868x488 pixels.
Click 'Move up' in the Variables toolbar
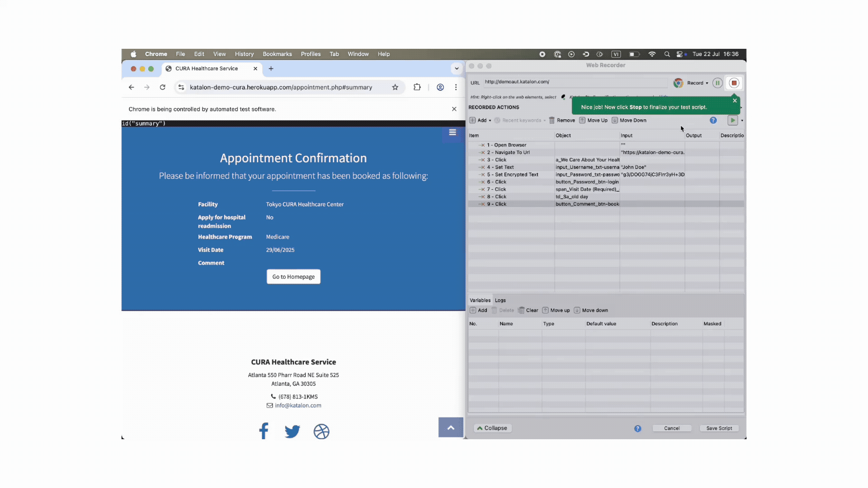point(556,310)
